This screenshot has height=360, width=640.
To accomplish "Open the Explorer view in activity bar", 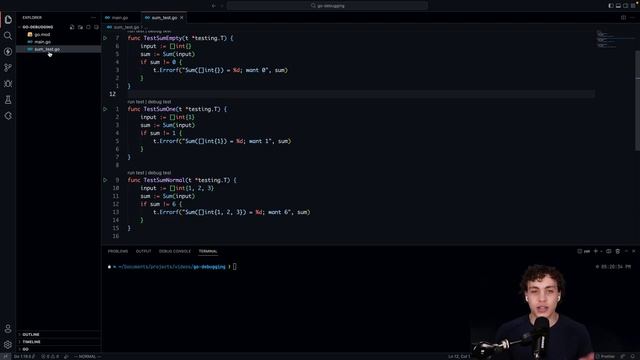I will [8, 20].
